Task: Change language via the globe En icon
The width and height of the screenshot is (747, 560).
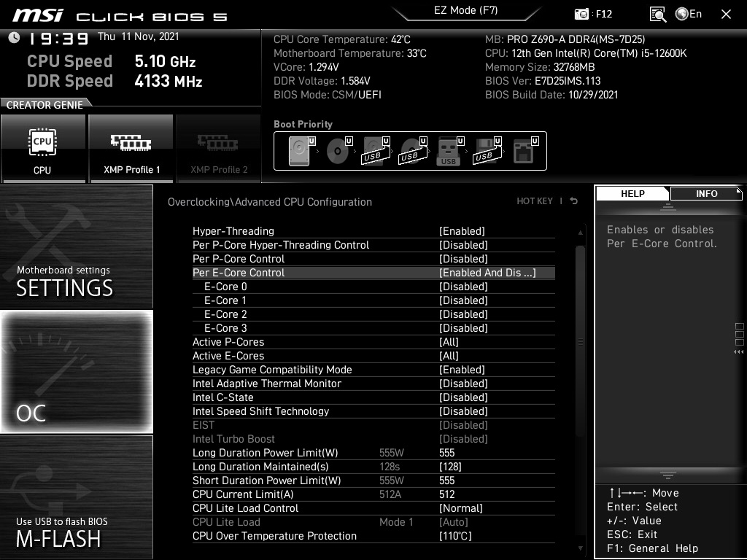Action: 689,14
